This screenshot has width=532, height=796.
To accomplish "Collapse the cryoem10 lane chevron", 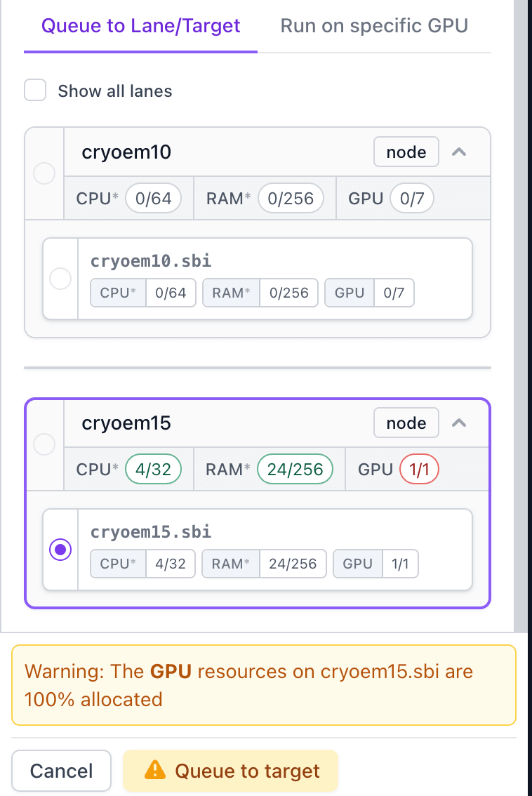I will click(x=459, y=152).
